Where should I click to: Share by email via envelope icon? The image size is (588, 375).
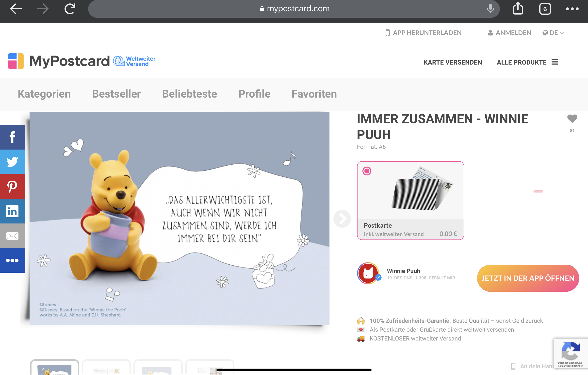click(x=12, y=236)
